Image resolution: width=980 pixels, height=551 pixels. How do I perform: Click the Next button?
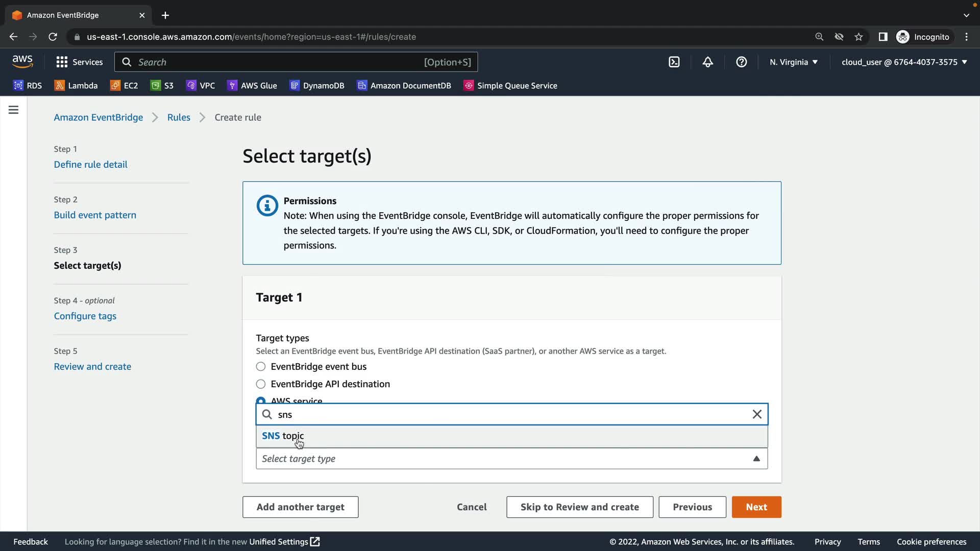click(x=756, y=507)
